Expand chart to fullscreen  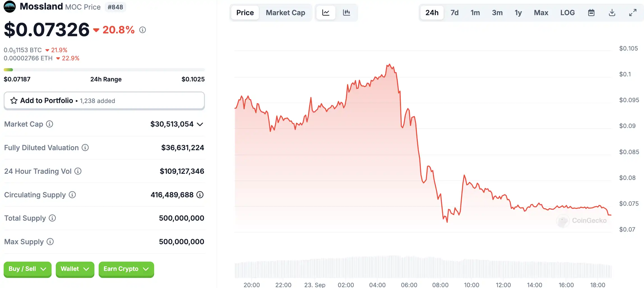(633, 13)
